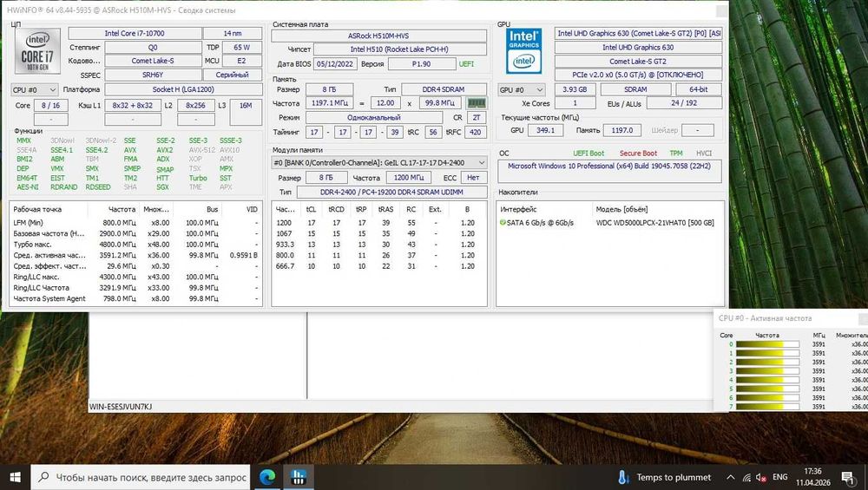Image resolution: width=868 pixels, height=490 pixels.
Task: Click the Intel Core i7 CPU logo
Action: tap(37, 52)
